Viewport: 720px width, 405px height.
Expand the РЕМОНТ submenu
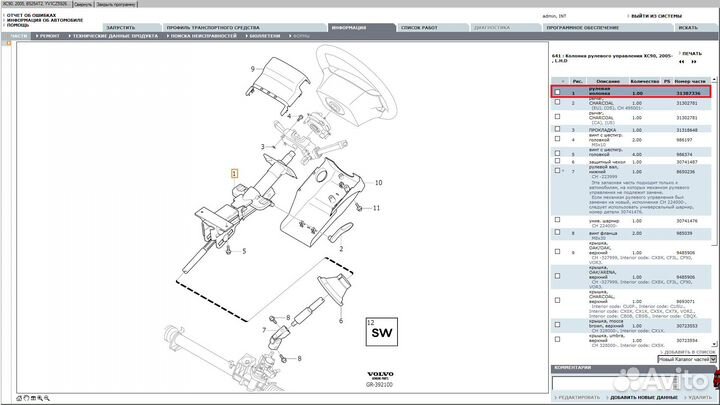point(49,35)
